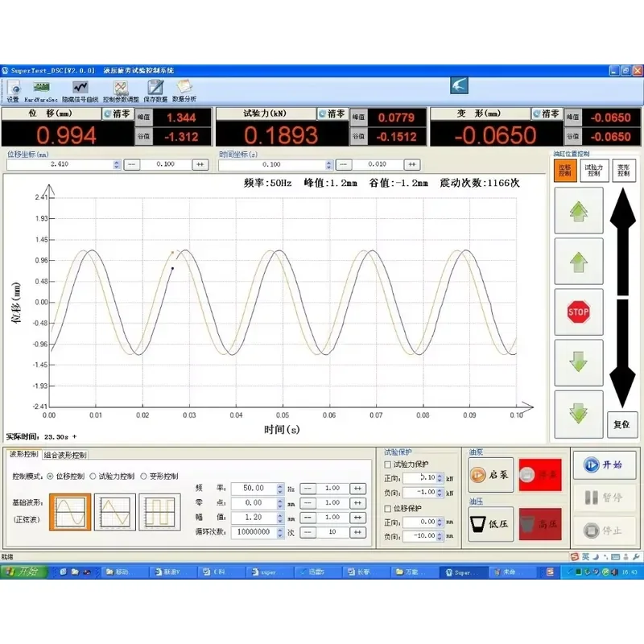Image resolution: width=644 pixels, height=644 pixels.
Task: Click the 保存数据 save data icon
Action: point(155,91)
